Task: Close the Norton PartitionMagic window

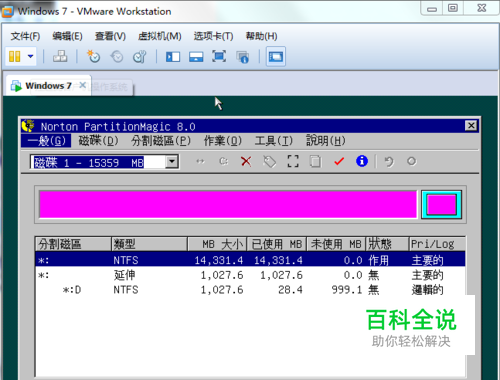Action: tap(471, 126)
